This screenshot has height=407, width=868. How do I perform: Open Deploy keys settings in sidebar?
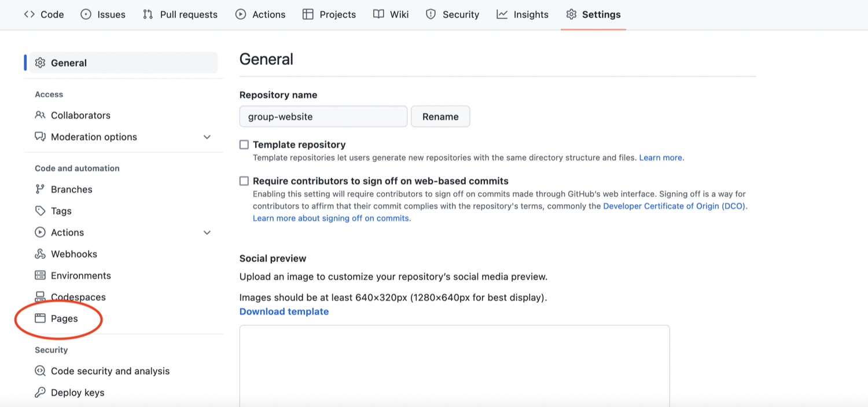[78, 393]
